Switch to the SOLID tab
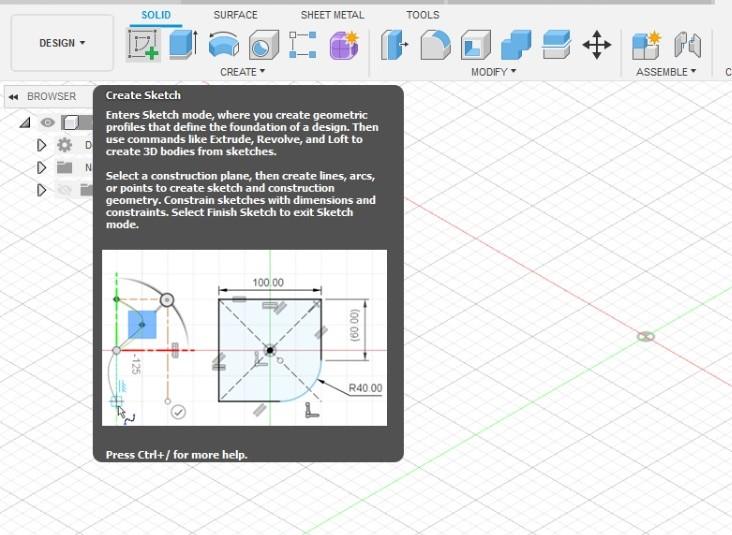Image resolution: width=732 pixels, height=535 pixels. click(x=156, y=15)
